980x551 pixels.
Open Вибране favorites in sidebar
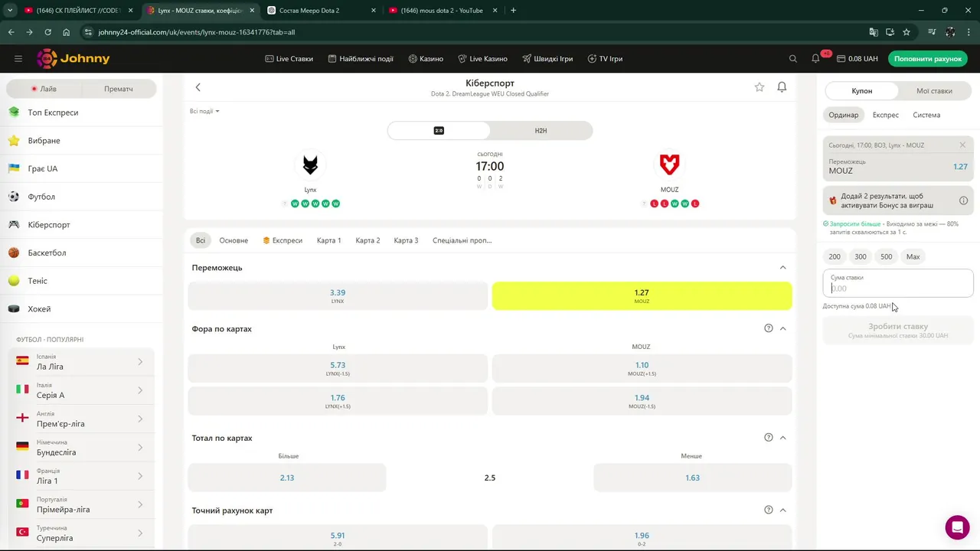point(81,141)
